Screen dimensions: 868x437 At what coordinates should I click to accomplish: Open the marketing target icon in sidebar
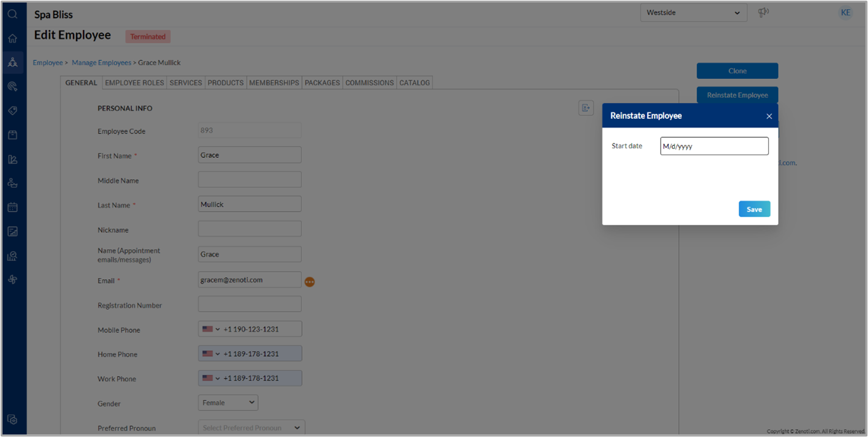coord(13,86)
